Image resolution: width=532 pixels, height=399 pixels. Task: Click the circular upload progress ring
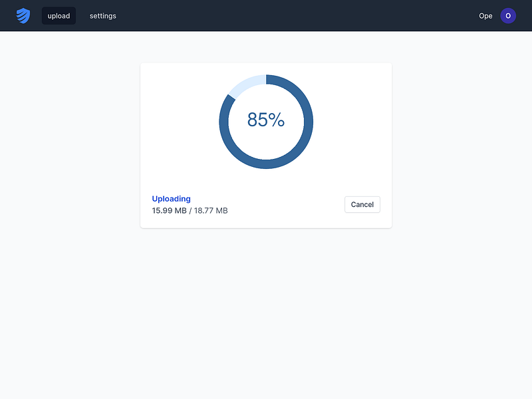tap(266, 122)
